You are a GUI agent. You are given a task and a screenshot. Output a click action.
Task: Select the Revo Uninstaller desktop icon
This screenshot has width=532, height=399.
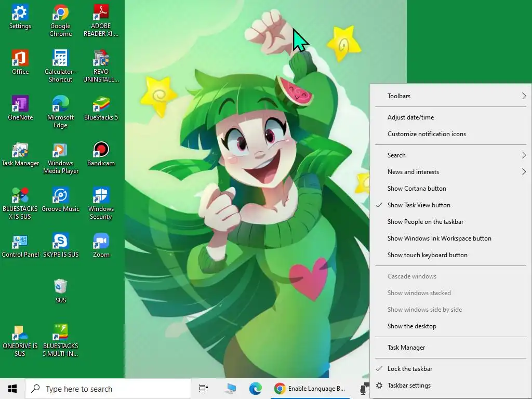pos(101,66)
